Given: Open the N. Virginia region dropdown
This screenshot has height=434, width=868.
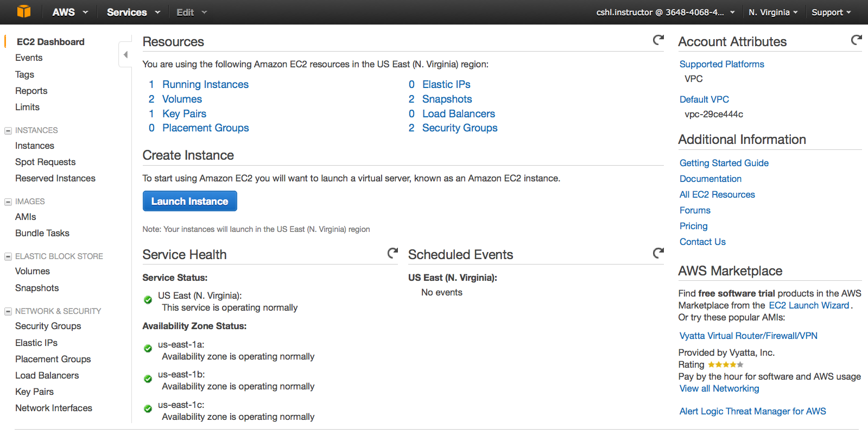Looking at the screenshot, I should click(773, 12).
